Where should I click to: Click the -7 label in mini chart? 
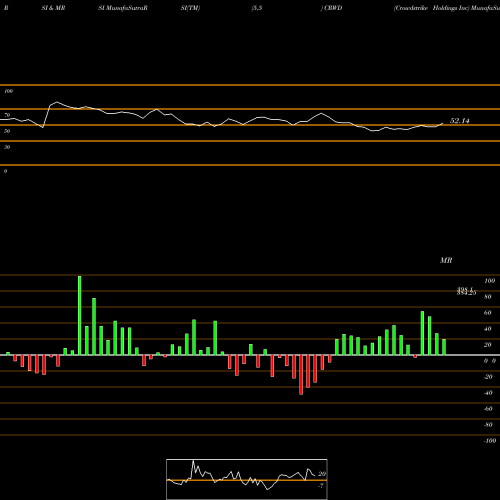(321, 486)
